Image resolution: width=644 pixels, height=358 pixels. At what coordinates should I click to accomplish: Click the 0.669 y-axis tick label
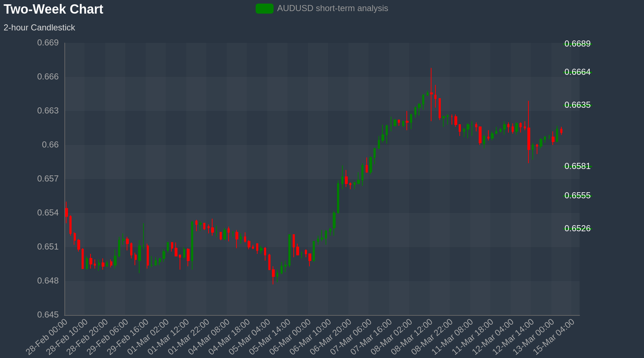pos(48,43)
